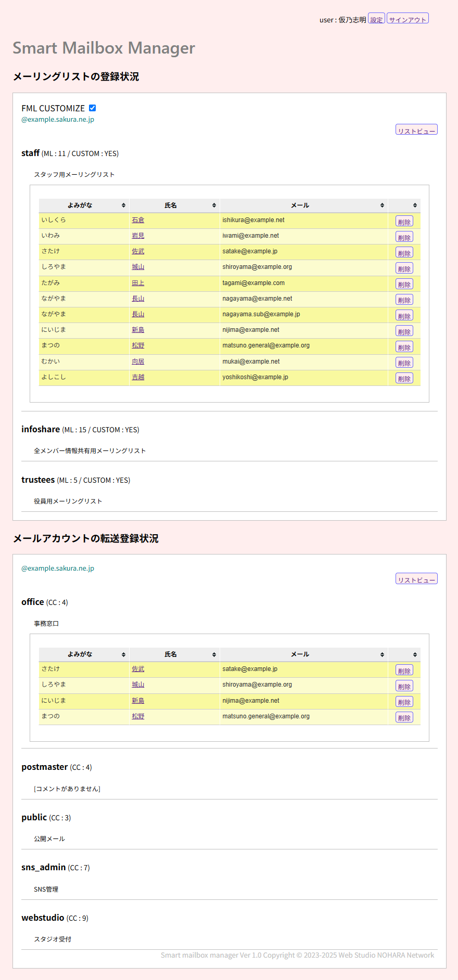The image size is (458, 980).
Task: Delete tagami@example.com entry
Action: click(x=404, y=284)
